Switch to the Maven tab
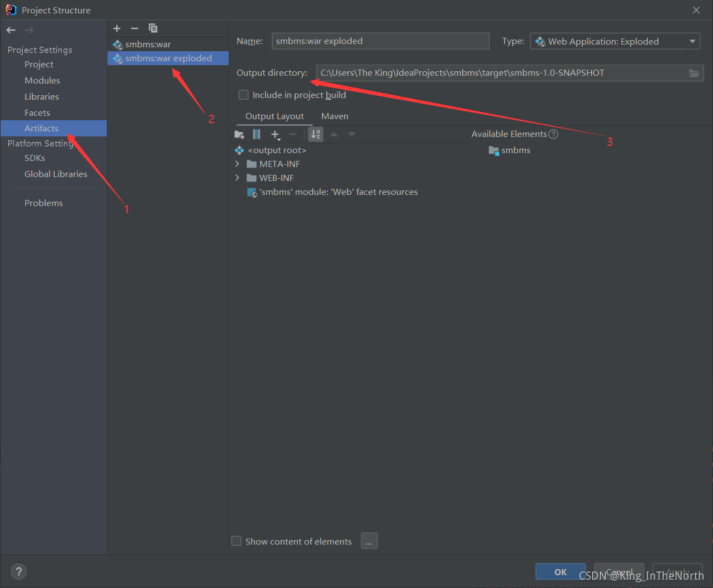This screenshot has width=713, height=588. tap(335, 116)
